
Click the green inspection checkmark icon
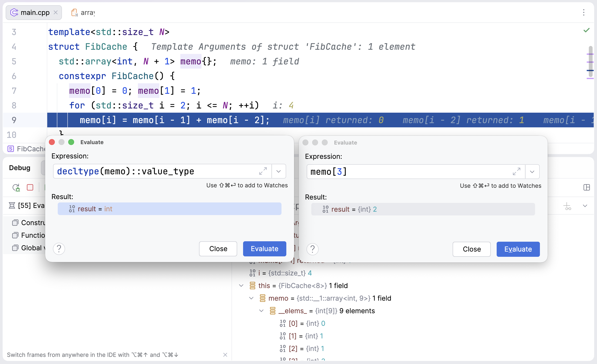586,30
